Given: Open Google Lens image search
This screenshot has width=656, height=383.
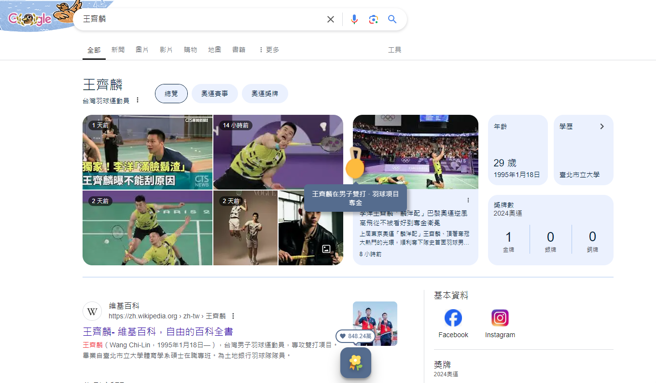Looking at the screenshot, I should pos(373,19).
